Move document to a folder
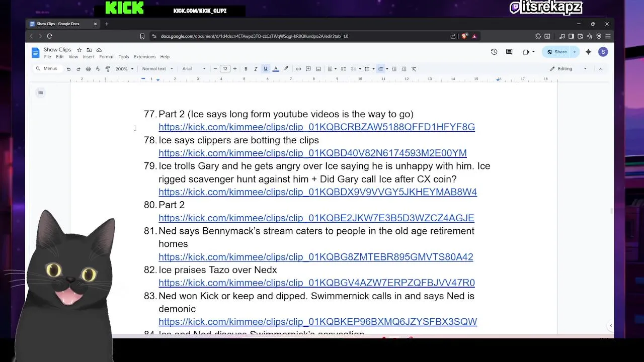Image resolution: width=644 pixels, height=362 pixels. pos(89,50)
